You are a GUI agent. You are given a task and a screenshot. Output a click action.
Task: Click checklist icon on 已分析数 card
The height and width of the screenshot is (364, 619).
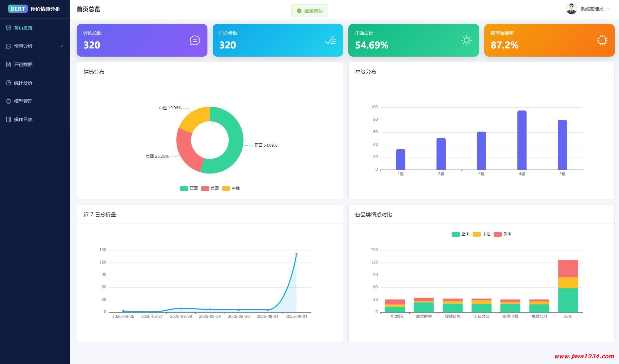[x=330, y=40]
